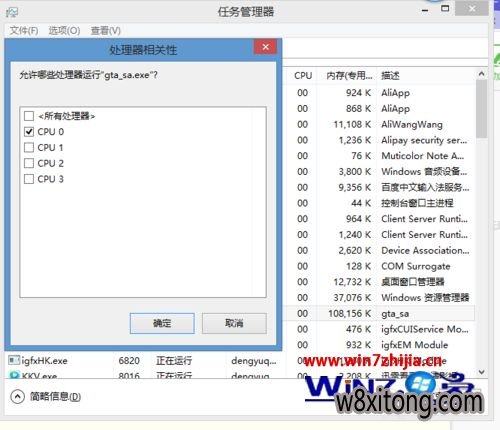Viewport: 500px width, 430px height.
Task: Click the 924 K memory value
Action: coord(358,93)
